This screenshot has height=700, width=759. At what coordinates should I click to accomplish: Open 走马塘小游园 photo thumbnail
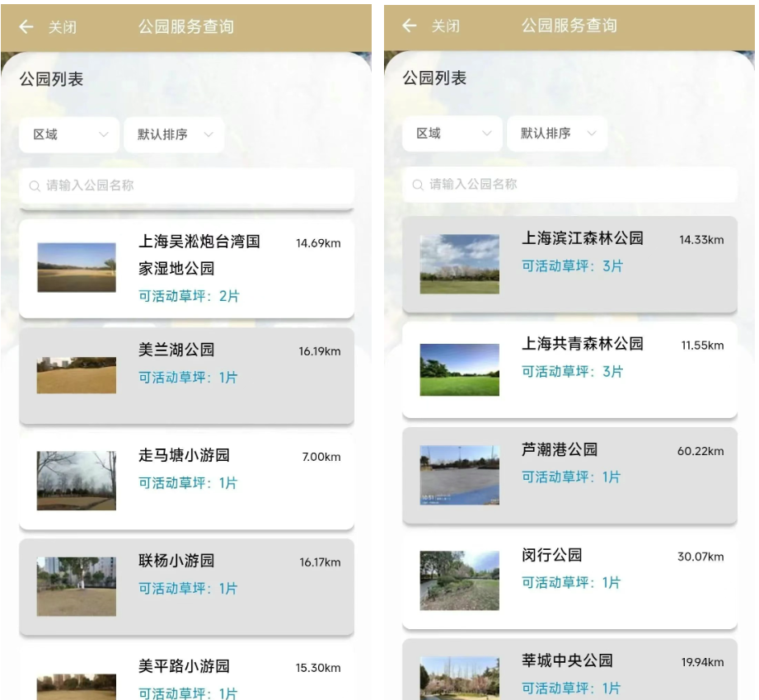point(77,481)
